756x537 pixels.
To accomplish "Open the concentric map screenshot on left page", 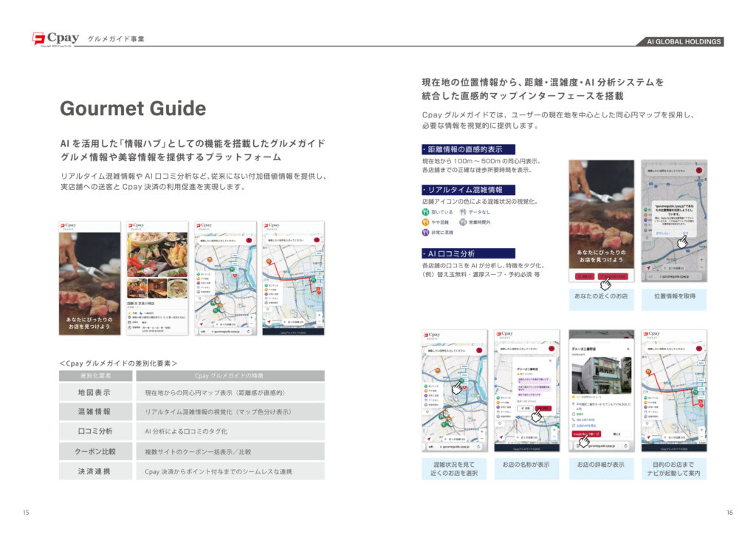I will point(226,278).
